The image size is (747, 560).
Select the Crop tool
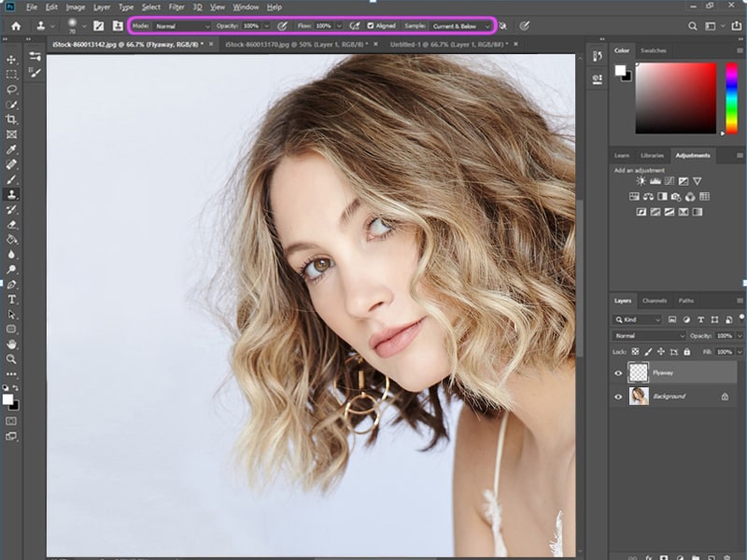[11, 119]
